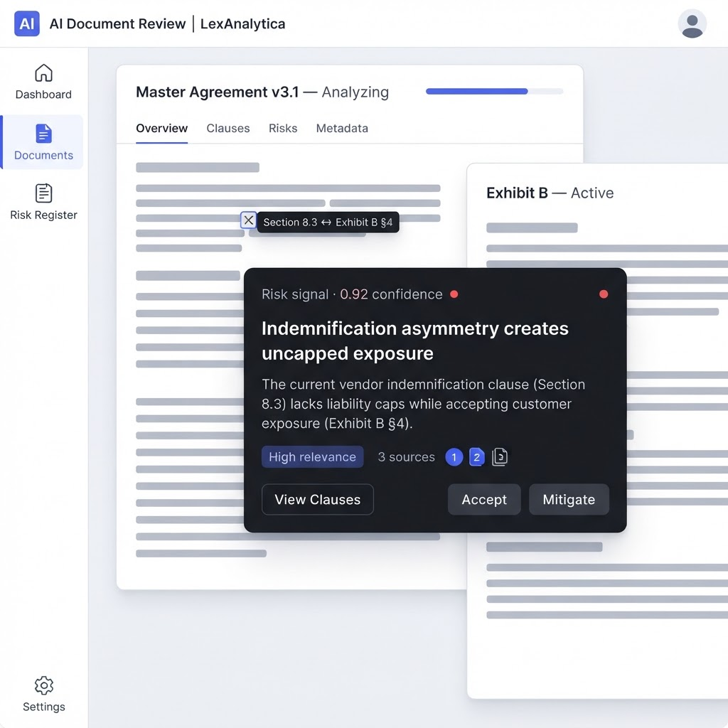728x728 pixels.
Task: Switch to the Overview tab
Action: click(x=161, y=128)
